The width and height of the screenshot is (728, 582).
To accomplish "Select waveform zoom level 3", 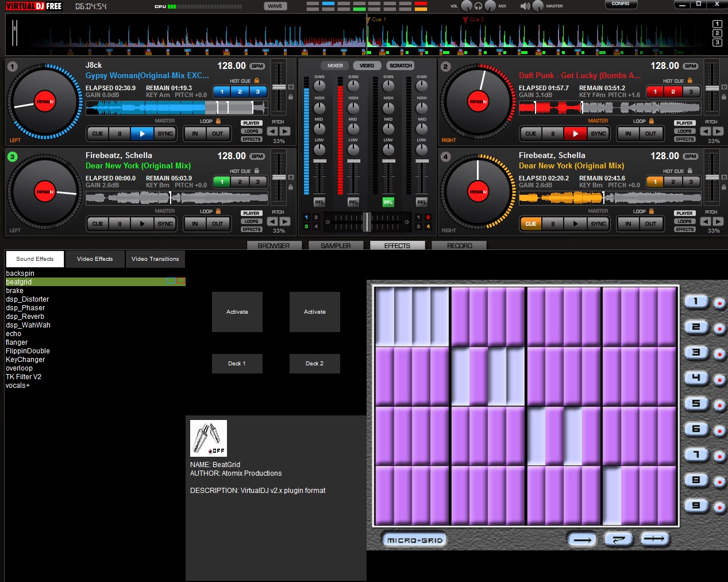I will pos(717,43).
